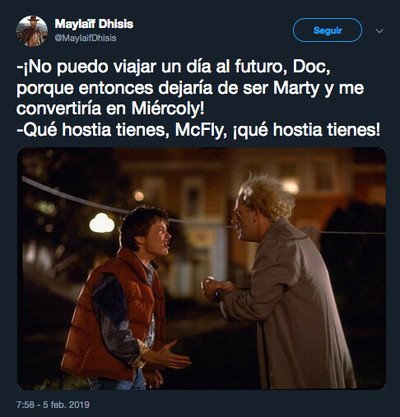This screenshot has width=400, height=417.
Task: Click the word 'Miércoly!' in tweet
Action: (x=168, y=109)
